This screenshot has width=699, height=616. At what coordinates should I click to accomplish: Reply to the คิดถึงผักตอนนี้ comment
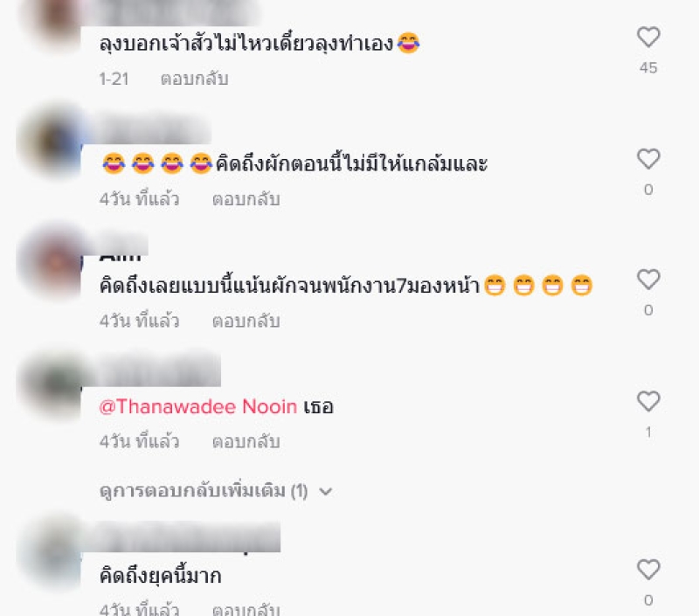tap(246, 199)
